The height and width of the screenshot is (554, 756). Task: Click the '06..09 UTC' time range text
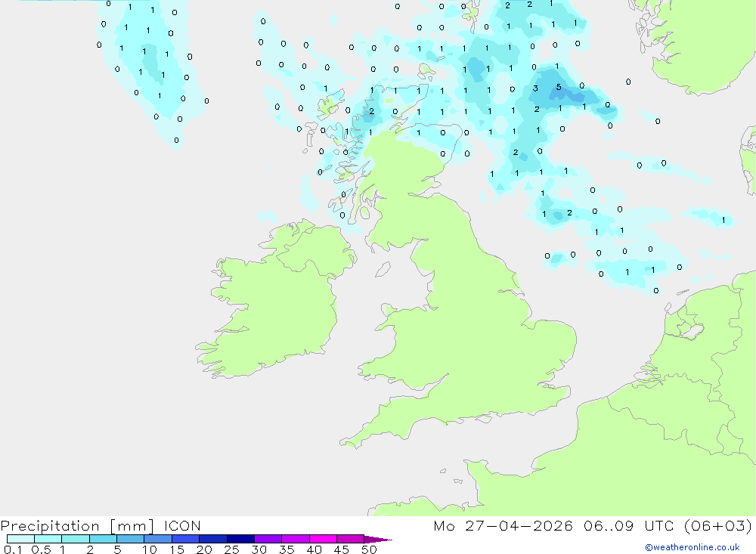629,525
